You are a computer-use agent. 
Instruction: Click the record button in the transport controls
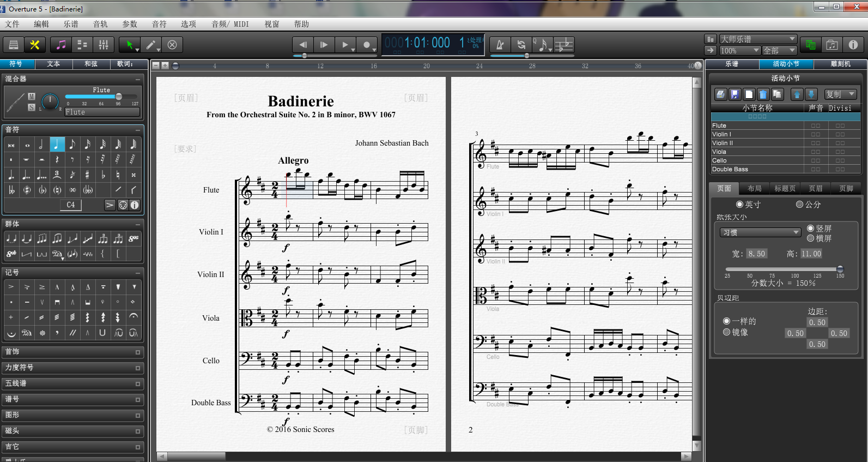coord(367,45)
